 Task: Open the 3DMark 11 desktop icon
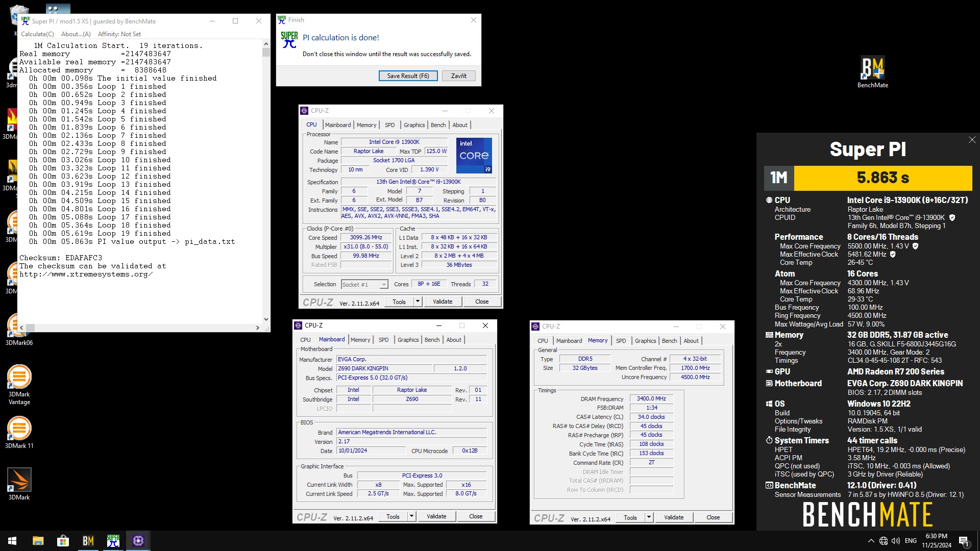(19, 432)
